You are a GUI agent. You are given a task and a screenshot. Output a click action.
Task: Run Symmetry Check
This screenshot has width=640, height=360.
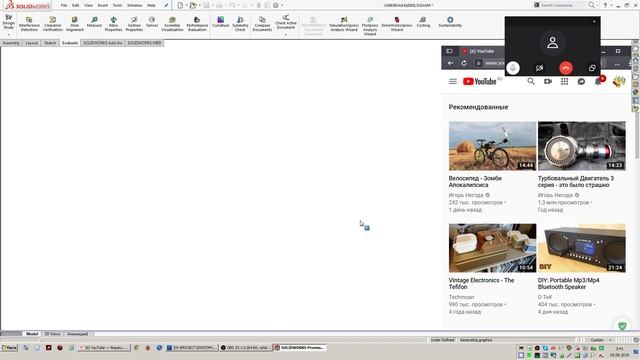(240, 24)
